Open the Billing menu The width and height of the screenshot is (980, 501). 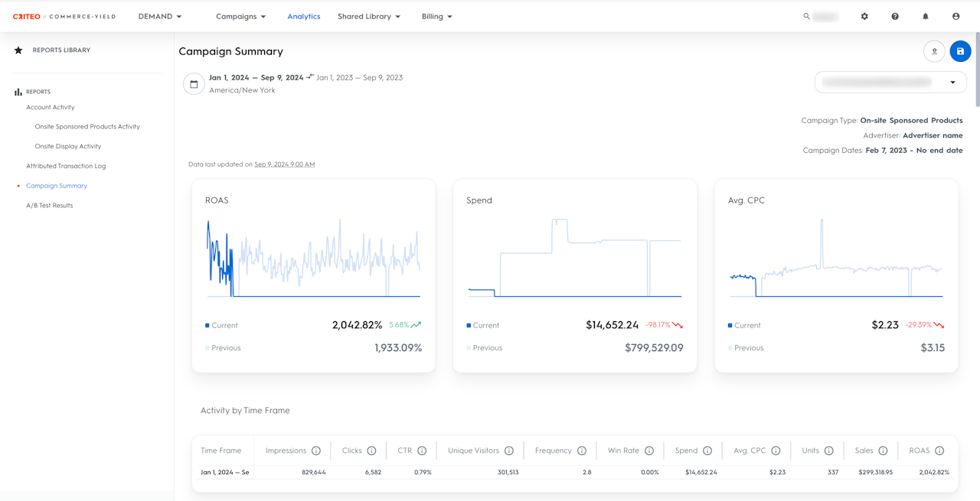tap(436, 16)
